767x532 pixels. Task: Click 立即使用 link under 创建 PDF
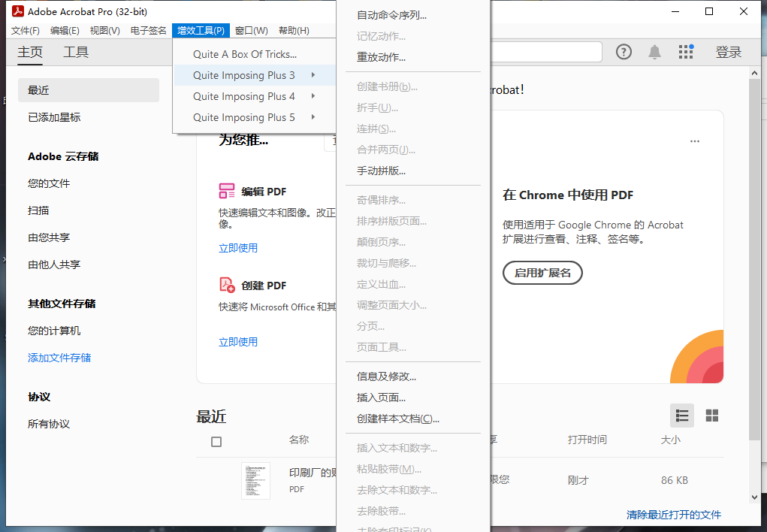click(x=238, y=342)
